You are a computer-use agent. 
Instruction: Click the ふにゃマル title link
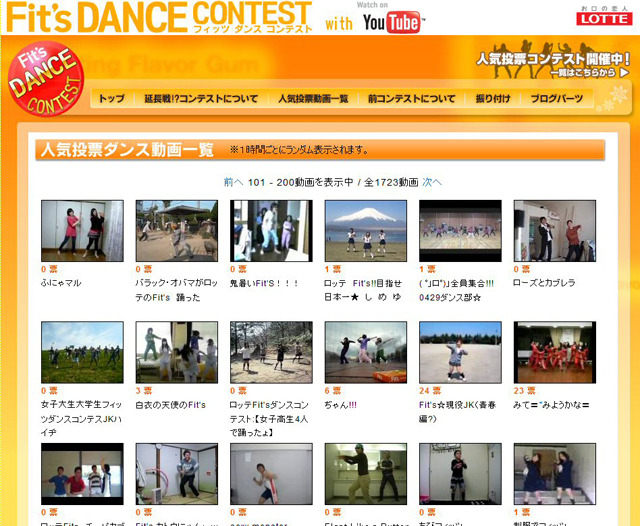[61, 283]
